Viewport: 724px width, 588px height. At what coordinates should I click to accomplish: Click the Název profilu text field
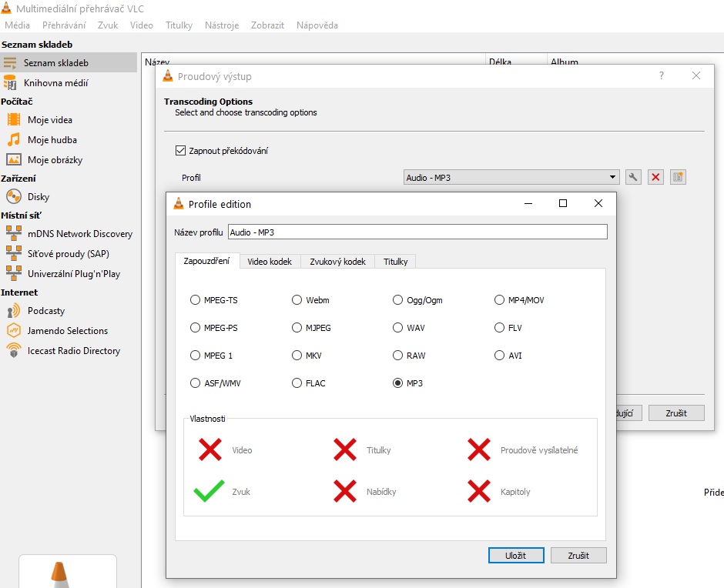[x=418, y=232]
